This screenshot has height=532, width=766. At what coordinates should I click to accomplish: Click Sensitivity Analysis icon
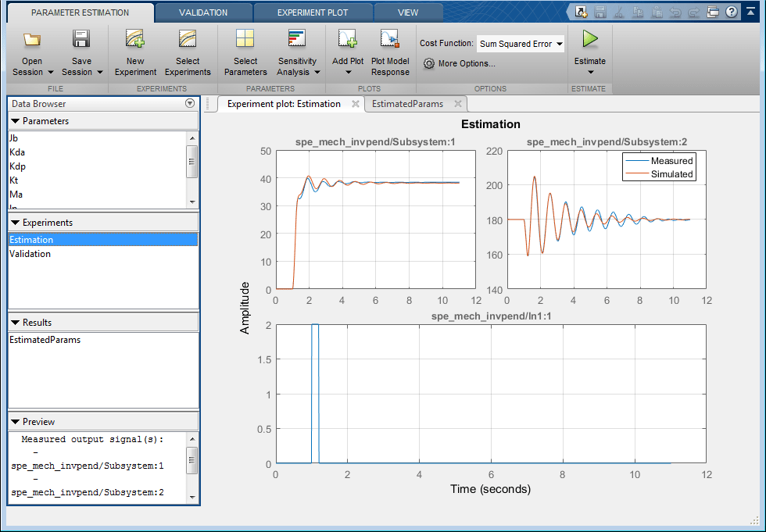pyautogui.click(x=296, y=39)
